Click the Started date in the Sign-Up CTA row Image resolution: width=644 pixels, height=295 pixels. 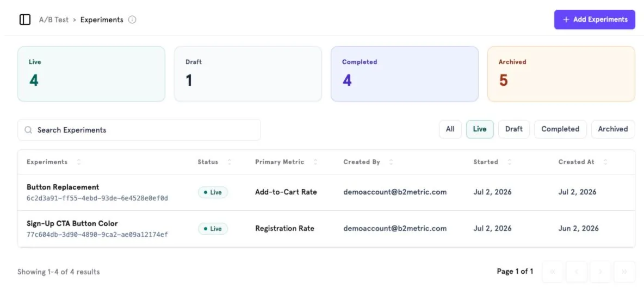492,229
